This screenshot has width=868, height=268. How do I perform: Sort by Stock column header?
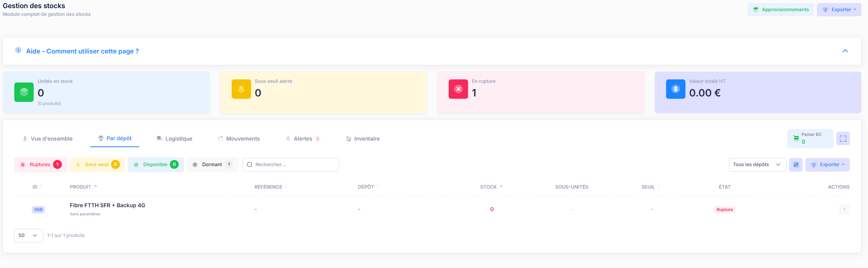coord(491,187)
